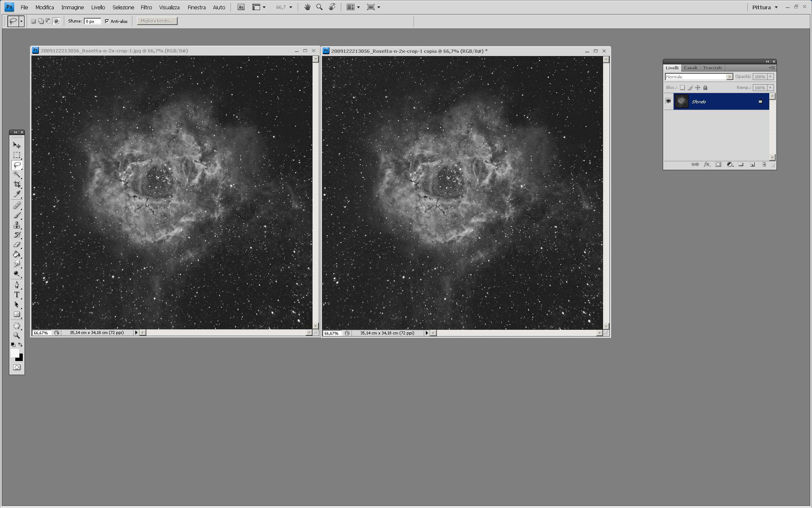Select the Rectangle shape tool
812x508 pixels.
click(x=17, y=314)
